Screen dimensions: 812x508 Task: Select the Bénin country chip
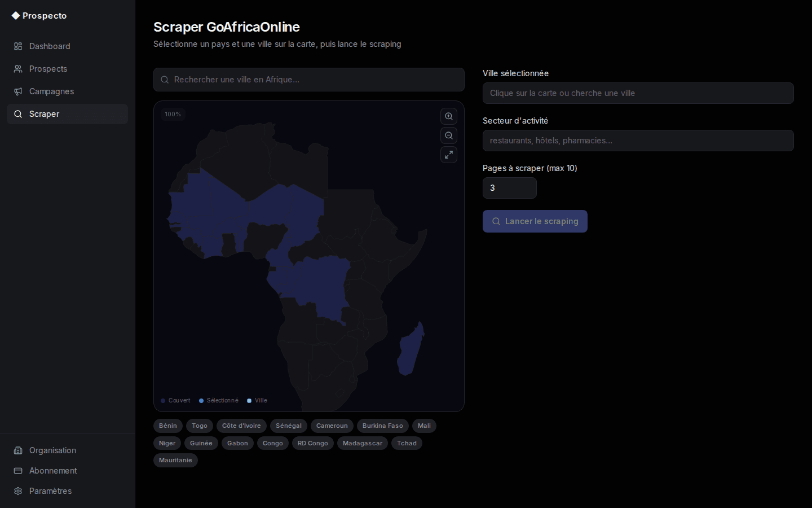[168, 426]
